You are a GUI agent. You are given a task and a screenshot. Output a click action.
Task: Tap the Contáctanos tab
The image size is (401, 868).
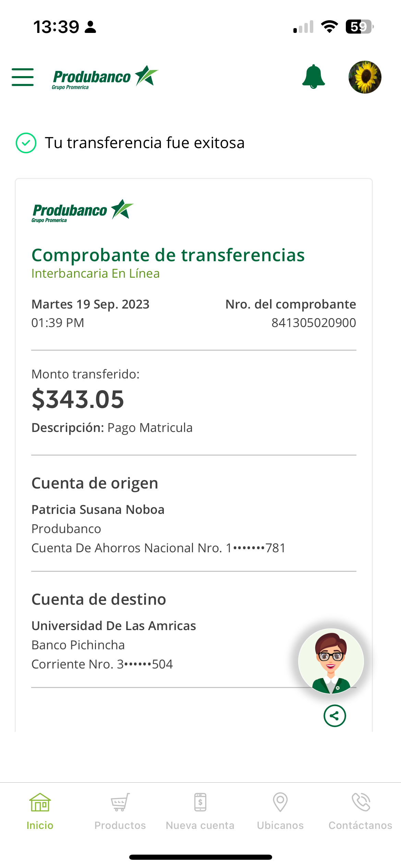pyautogui.click(x=360, y=811)
